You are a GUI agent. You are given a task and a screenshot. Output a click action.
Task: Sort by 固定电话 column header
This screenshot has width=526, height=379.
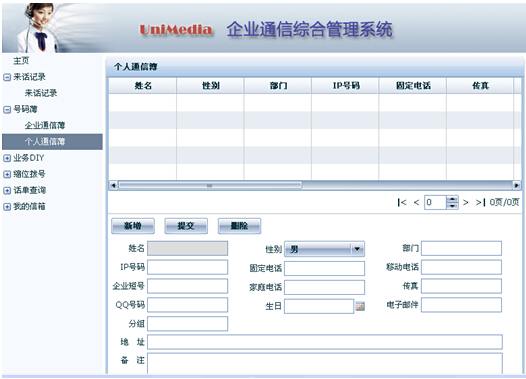(413, 86)
